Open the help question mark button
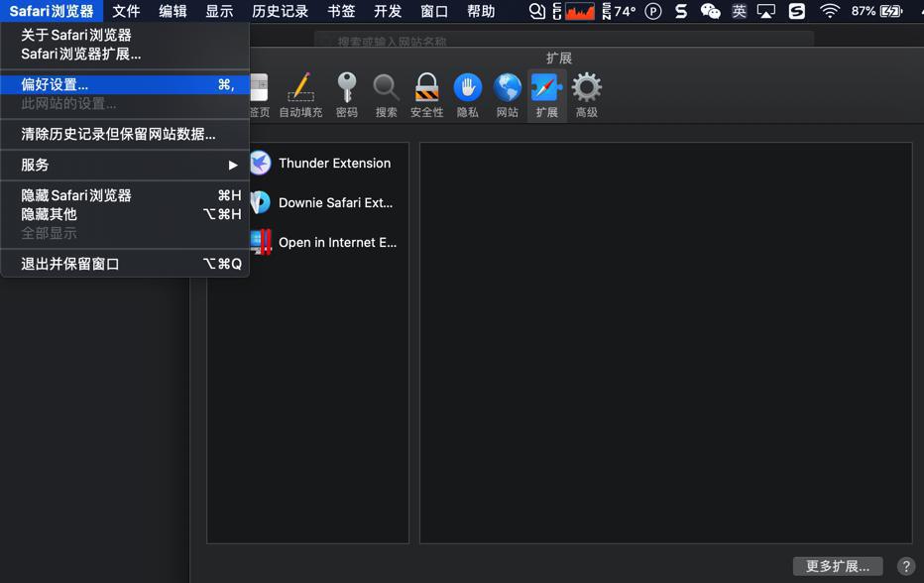 click(906, 566)
